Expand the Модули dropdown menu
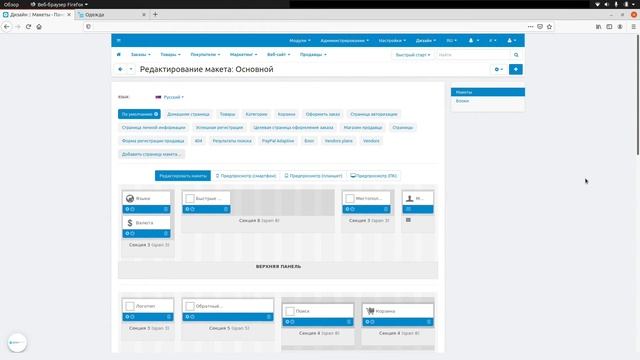 coord(300,40)
